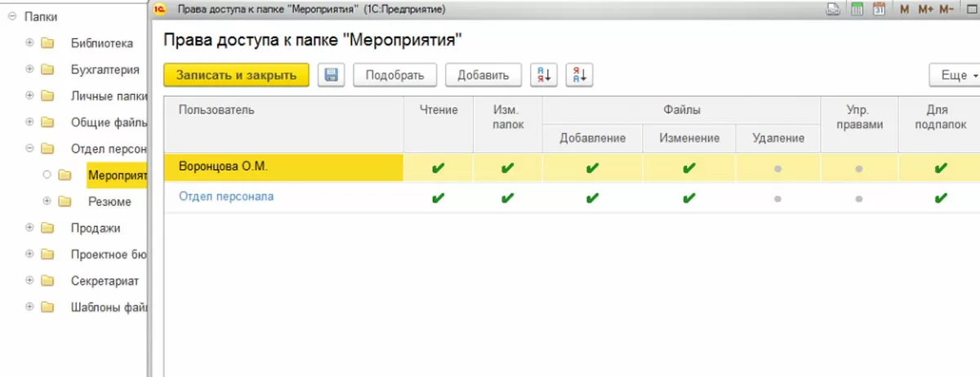Open the calculator icon in title bar

[x=857, y=10]
